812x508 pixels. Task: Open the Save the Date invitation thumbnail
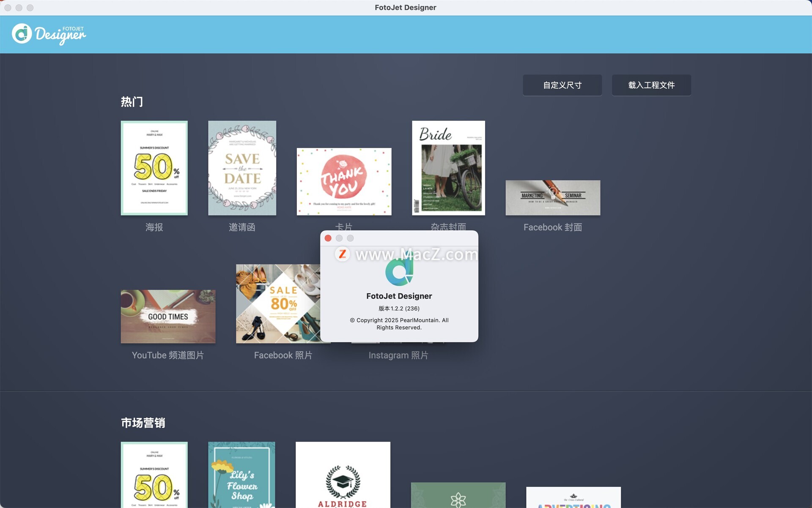coord(242,168)
